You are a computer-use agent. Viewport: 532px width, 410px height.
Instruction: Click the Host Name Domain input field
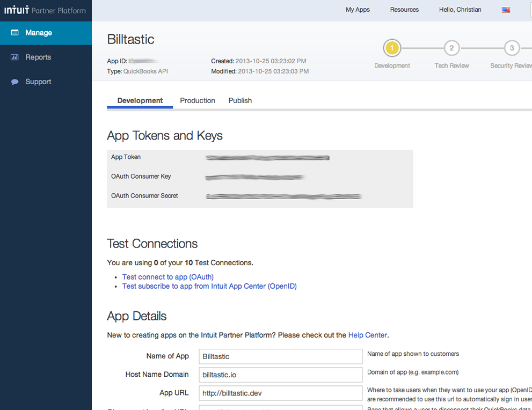281,375
